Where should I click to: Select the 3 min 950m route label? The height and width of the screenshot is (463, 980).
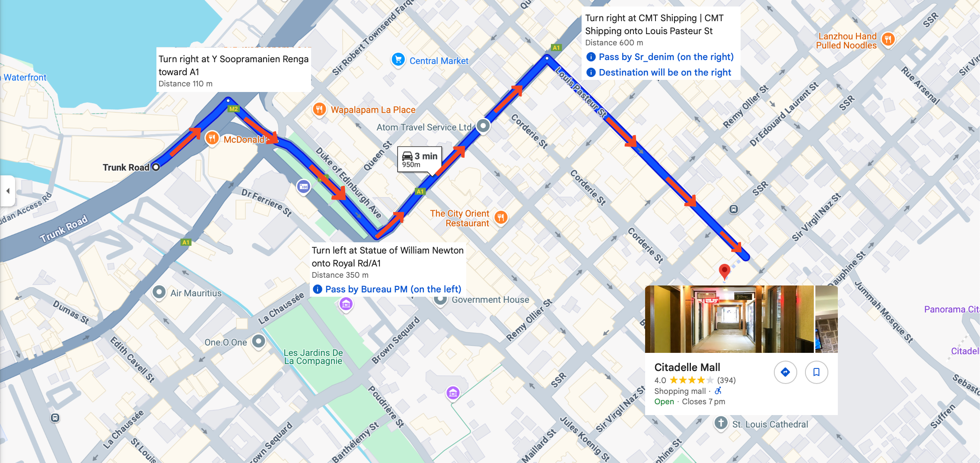coord(420,159)
